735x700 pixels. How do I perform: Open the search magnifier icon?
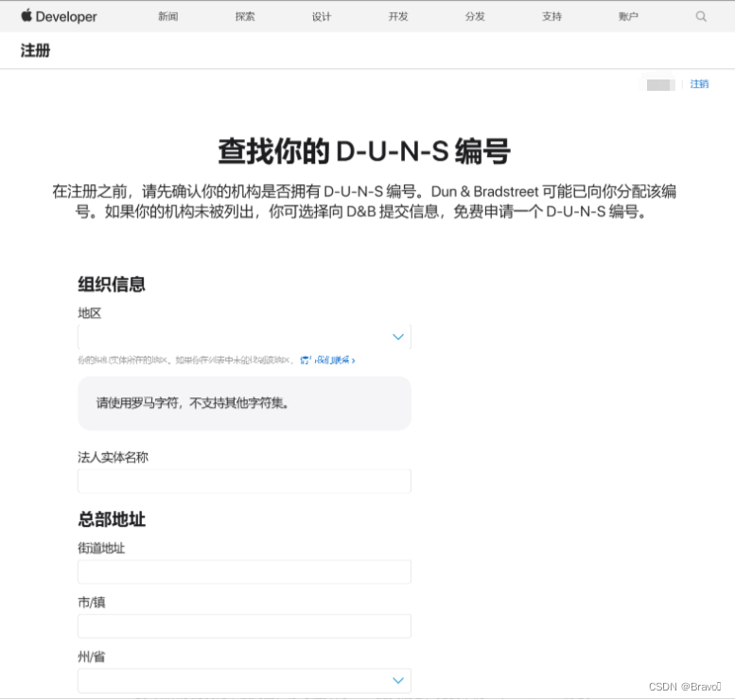[701, 16]
